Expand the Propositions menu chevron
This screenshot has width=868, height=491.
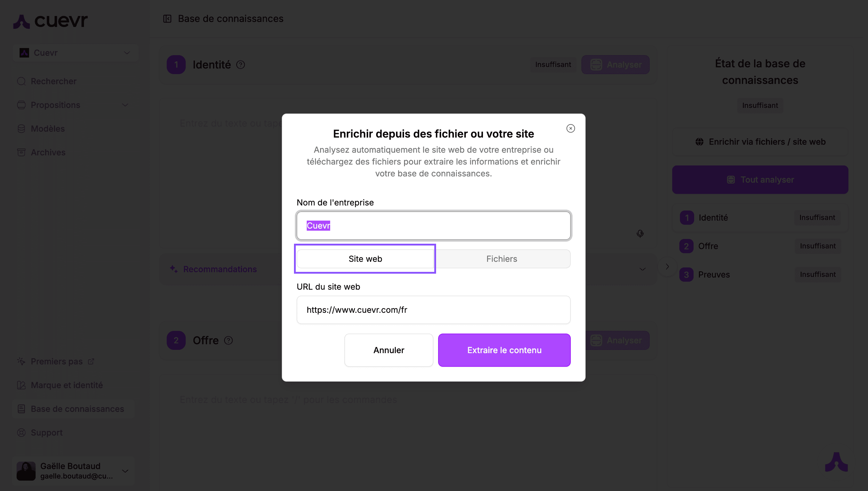click(x=125, y=105)
